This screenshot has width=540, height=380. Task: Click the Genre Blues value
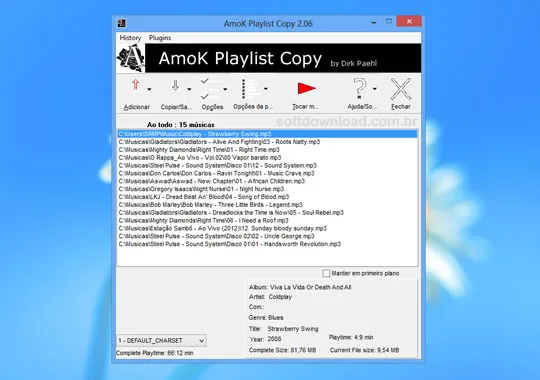(275, 318)
